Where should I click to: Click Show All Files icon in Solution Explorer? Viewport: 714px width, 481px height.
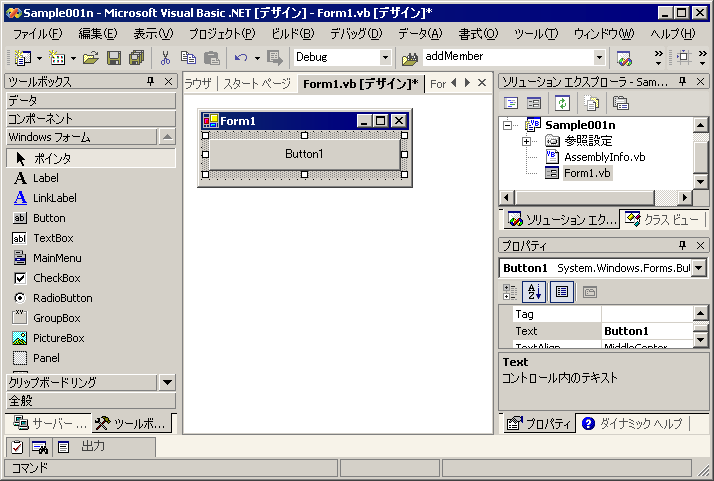(592, 103)
